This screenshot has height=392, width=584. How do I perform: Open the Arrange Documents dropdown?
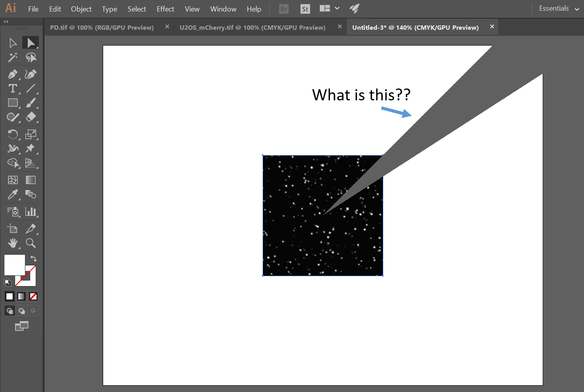329,8
